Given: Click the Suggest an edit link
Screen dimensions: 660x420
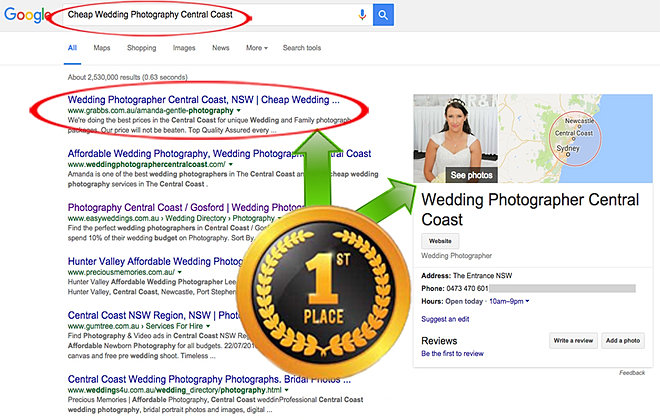Looking at the screenshot, I should (445, 319).
